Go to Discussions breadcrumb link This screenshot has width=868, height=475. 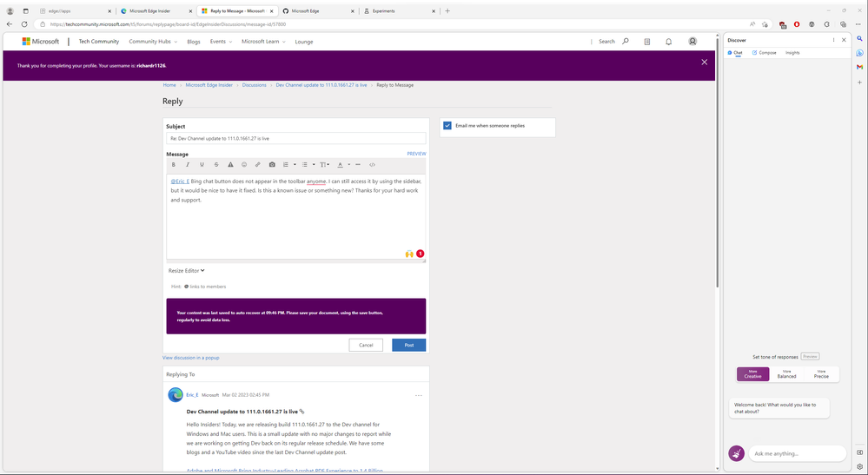(254, 85)
